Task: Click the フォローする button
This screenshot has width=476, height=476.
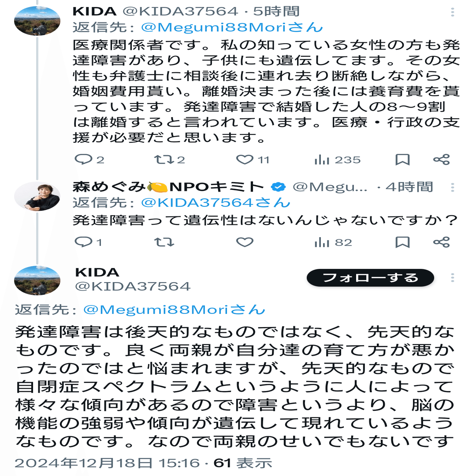Action: 370,278
